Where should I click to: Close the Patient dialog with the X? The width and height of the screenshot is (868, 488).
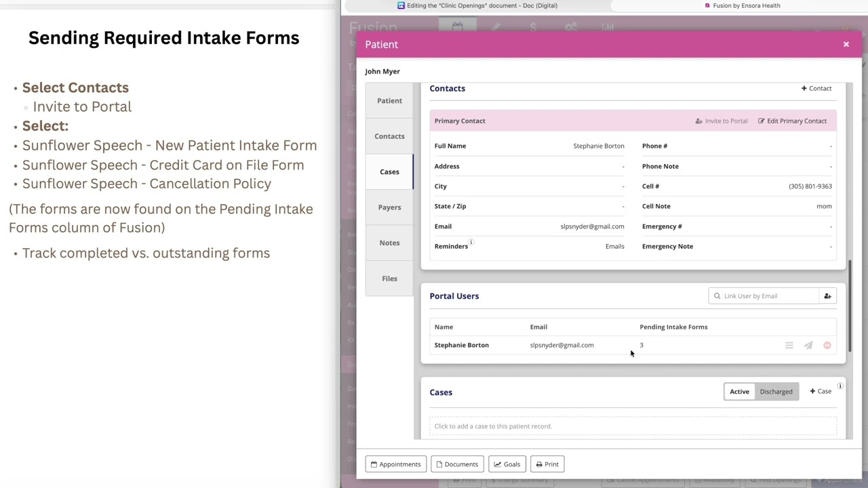point(846,44)
